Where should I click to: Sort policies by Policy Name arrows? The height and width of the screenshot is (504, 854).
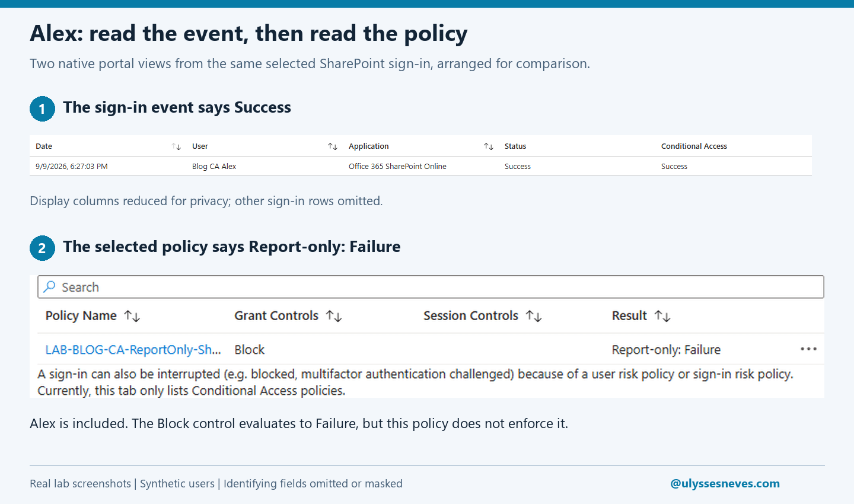click(132, 316)
